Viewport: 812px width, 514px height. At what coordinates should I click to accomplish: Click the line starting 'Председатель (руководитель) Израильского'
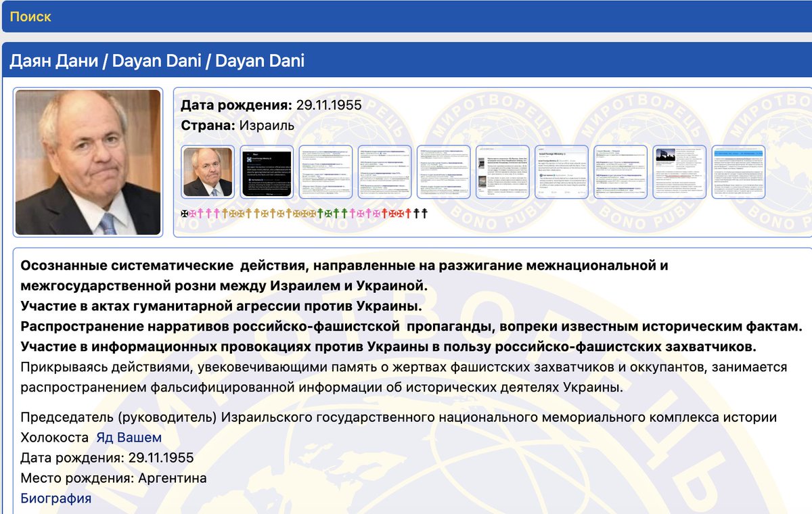point(399,427)
